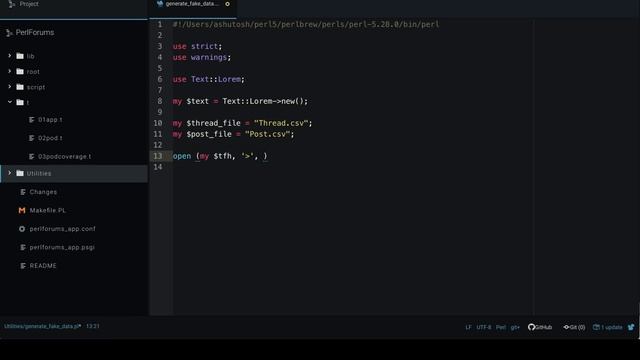
Task: Click the bird icon in status bar
Action: pos(631,327)
